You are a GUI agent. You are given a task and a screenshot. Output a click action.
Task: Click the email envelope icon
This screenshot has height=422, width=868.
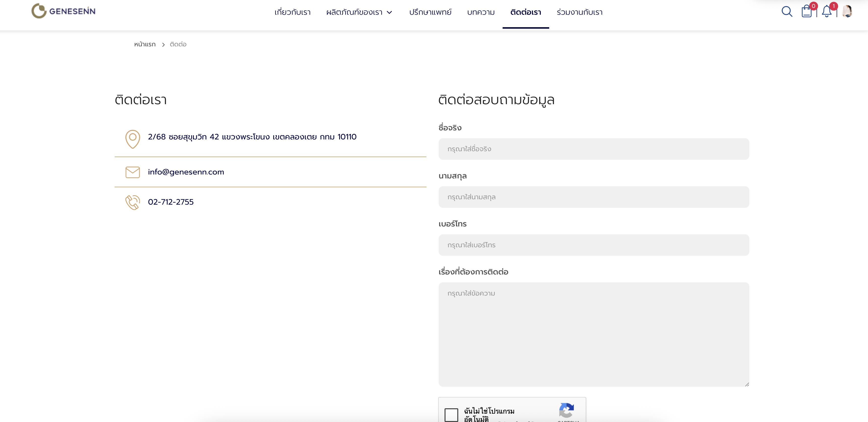[132, 172]
